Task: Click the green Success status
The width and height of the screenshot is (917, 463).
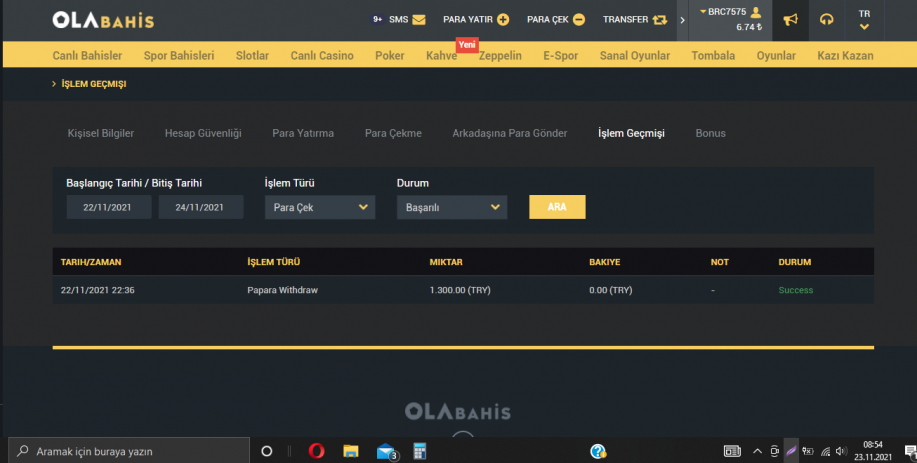Action: tap(795, 290)
